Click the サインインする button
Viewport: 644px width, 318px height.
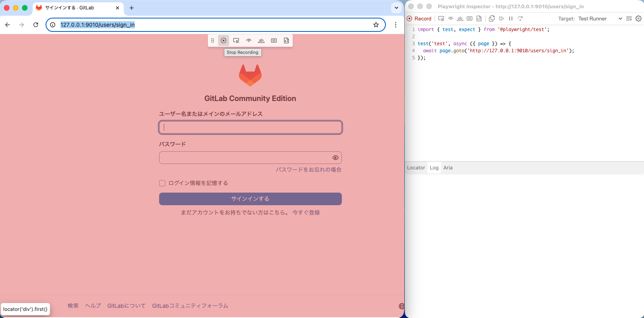point(250,199)
